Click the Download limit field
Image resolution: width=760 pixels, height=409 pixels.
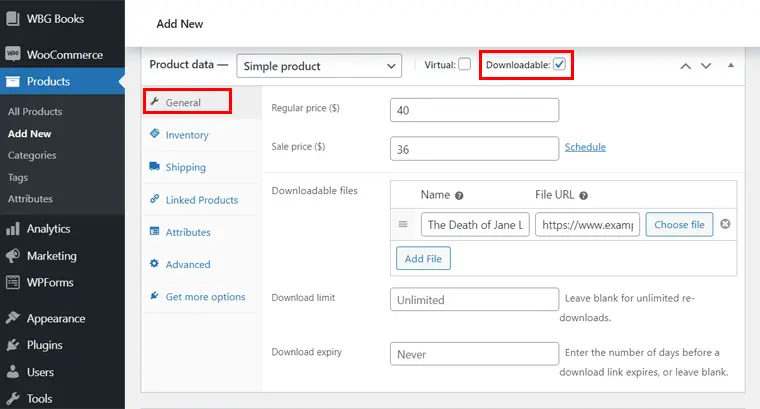[475, 299]
